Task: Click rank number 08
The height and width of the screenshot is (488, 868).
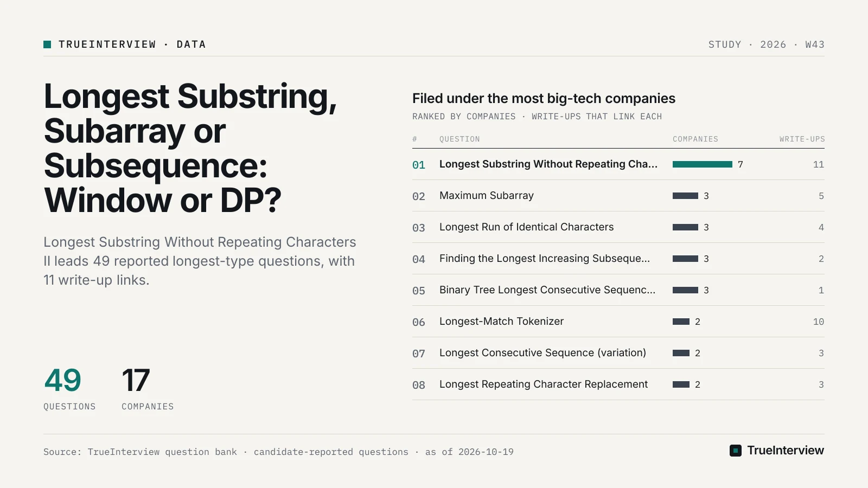Action: point(419,385)
